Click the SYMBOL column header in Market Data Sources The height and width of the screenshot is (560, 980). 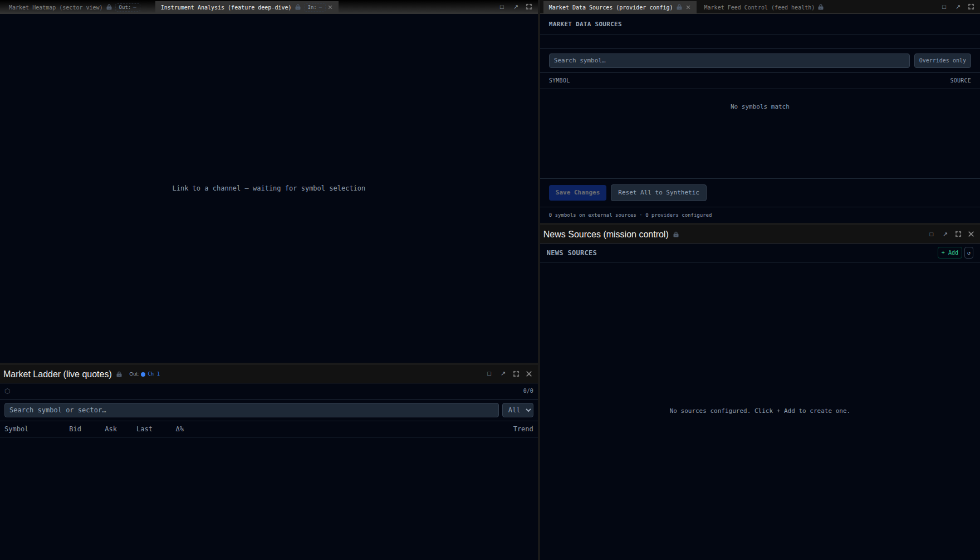tap(559, 81)
